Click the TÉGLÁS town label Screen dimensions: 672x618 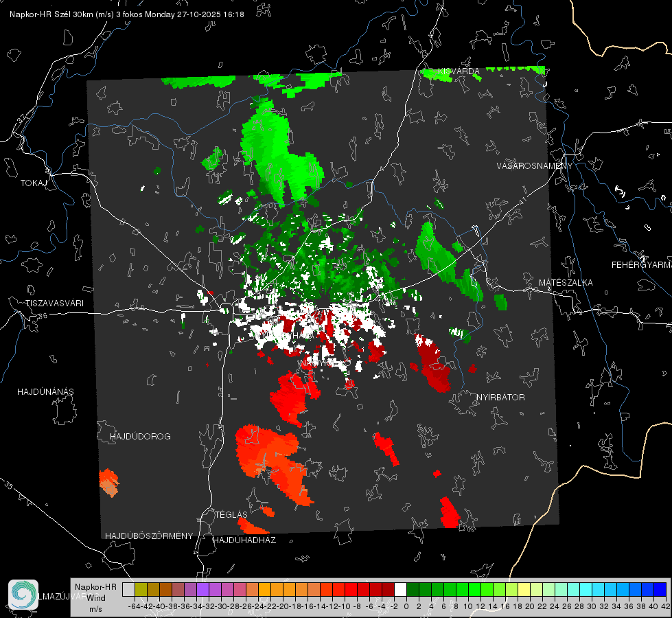click(x=231, y=514)
